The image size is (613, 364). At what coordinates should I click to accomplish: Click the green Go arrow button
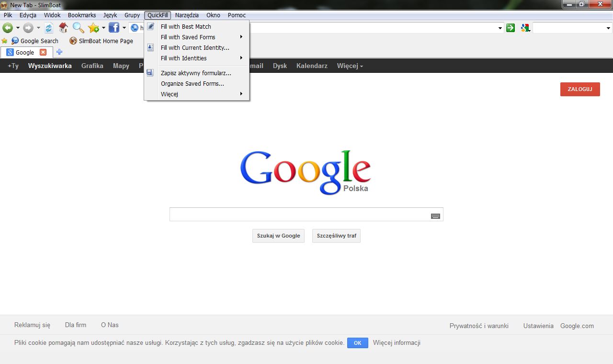pyautogui.click(x=511, y=28)
